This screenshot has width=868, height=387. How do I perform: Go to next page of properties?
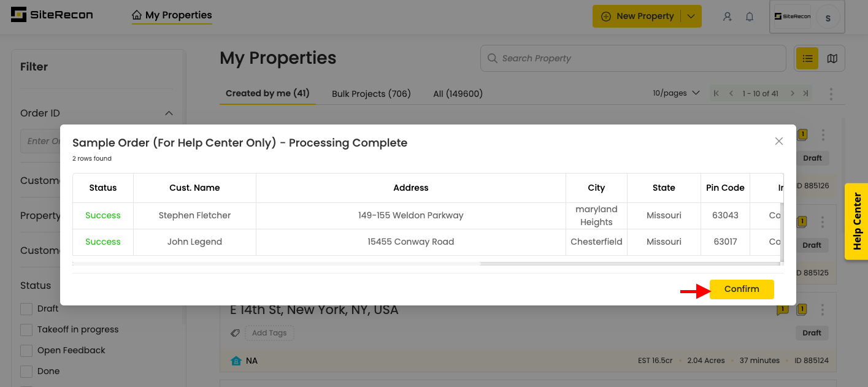click(x=793, y=93)
